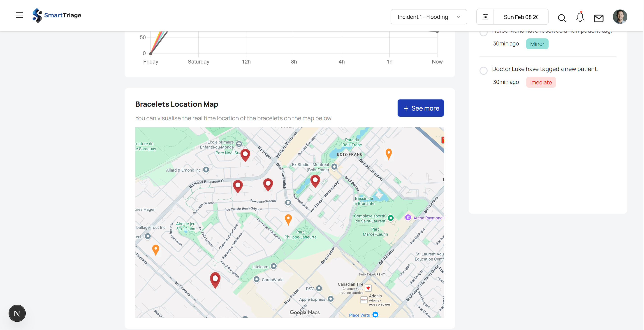Open the user profile avatar
The width and height of the screenshot is (644, 330).
pos(620,17)
